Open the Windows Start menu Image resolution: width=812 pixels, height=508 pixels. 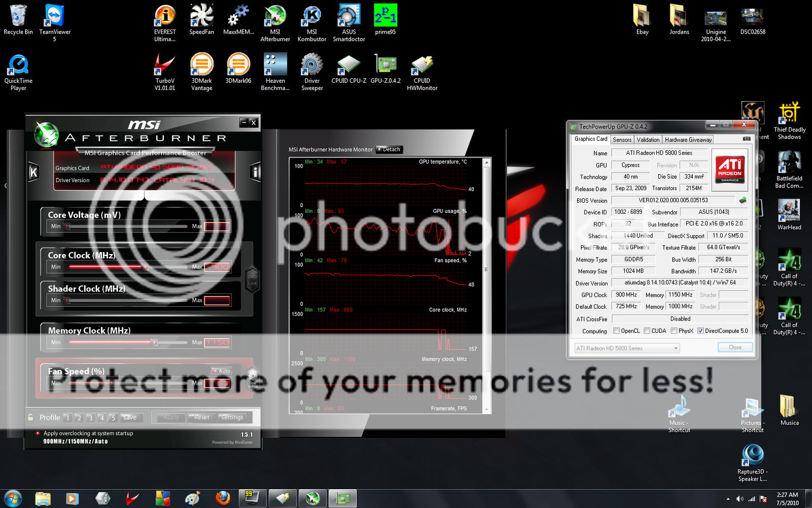tap(13, 498)
